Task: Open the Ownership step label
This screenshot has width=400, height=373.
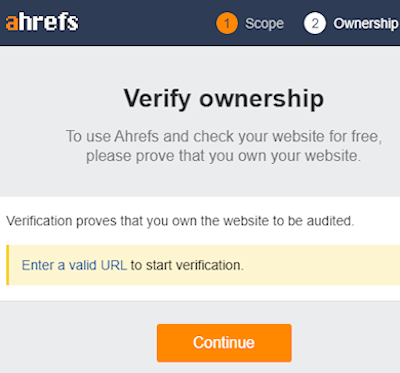Action: [x=366, y=24]
